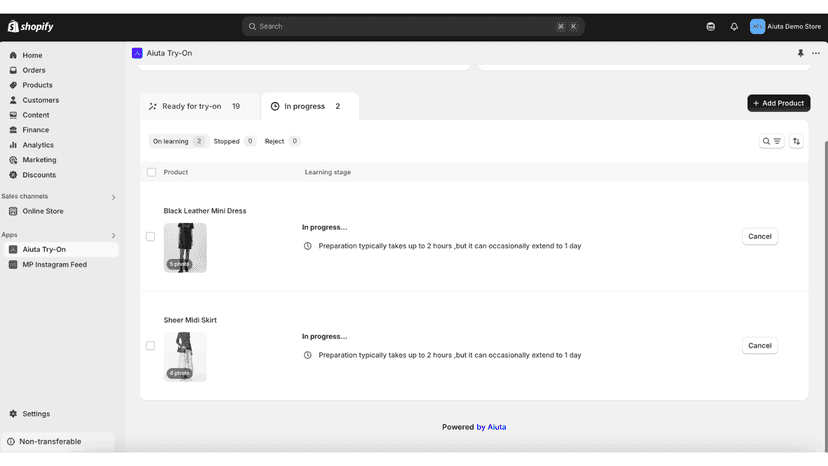This screenshot has width=828, height=466.
Task: Click the Learning stage column header
Action: (x=327, y=172)
